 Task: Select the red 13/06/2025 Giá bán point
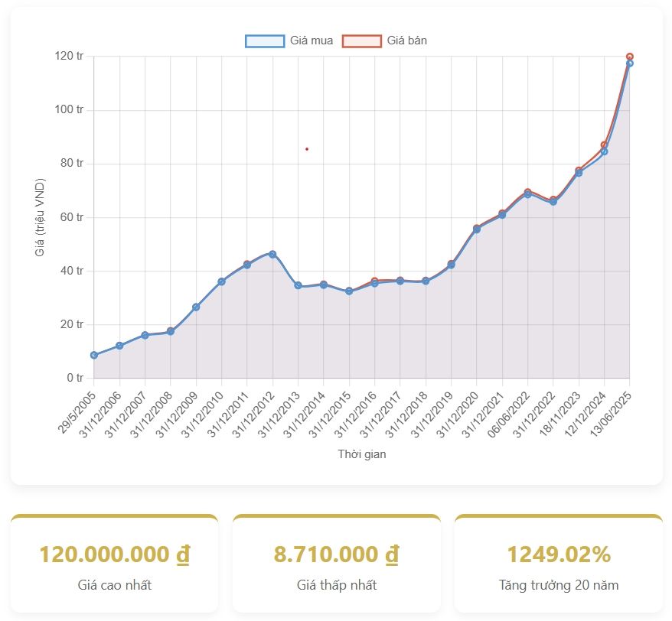tap(630, 57)
